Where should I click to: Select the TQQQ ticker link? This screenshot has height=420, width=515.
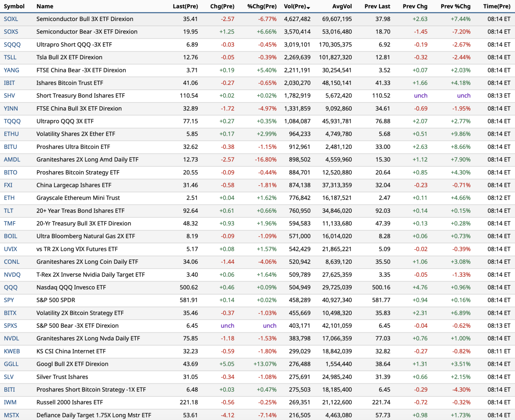coord(12,121)
